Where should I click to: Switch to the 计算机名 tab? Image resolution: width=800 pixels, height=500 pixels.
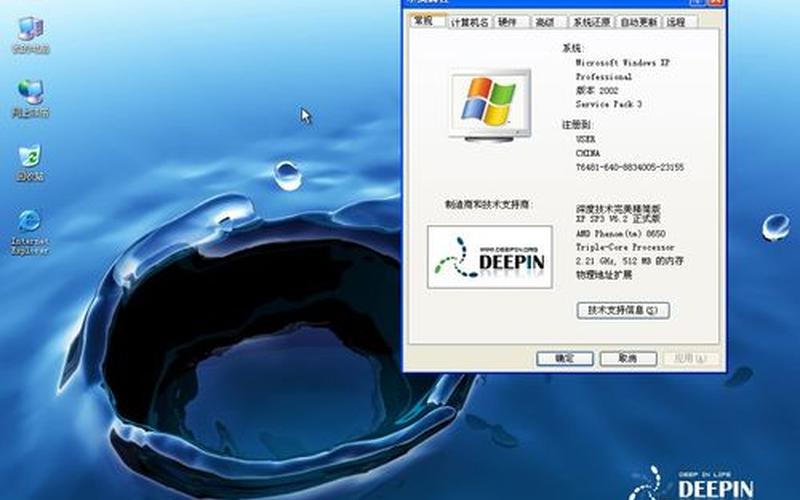(469, 22)
